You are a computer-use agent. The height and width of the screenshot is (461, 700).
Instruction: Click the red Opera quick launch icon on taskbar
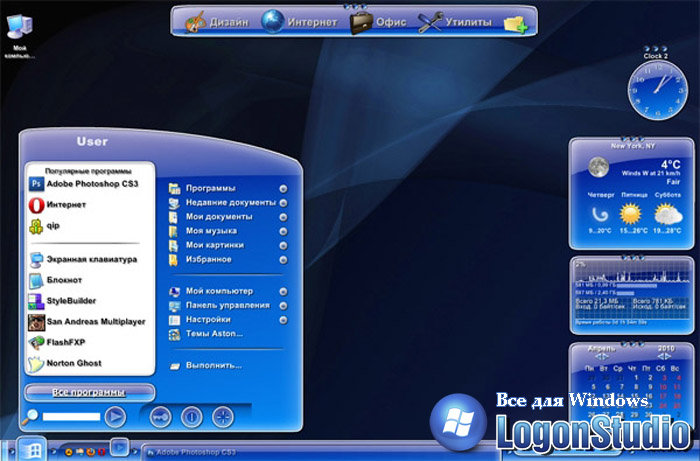[102, 452]
